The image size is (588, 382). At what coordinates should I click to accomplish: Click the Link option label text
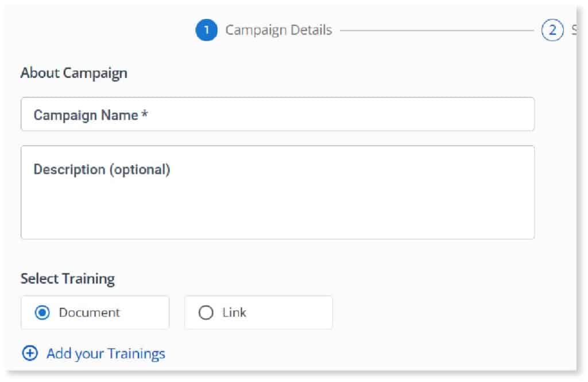(x=234, y=313)
